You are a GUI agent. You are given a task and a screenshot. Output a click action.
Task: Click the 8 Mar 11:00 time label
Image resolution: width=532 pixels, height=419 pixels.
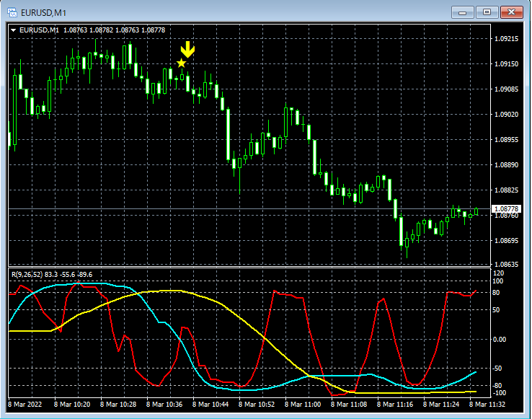pyautogui.click(x=303, y=405)
